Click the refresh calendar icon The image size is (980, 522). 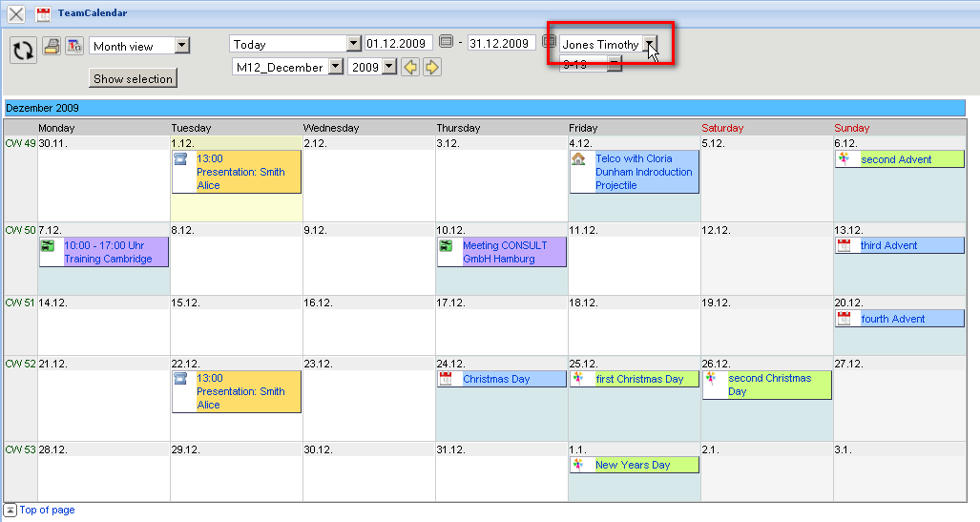click(x=24, y=51)
